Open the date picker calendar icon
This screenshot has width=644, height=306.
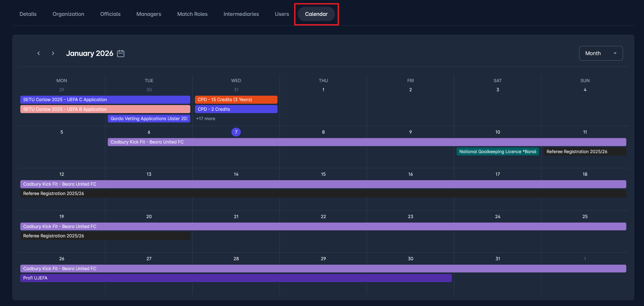[x=121, y=53]
